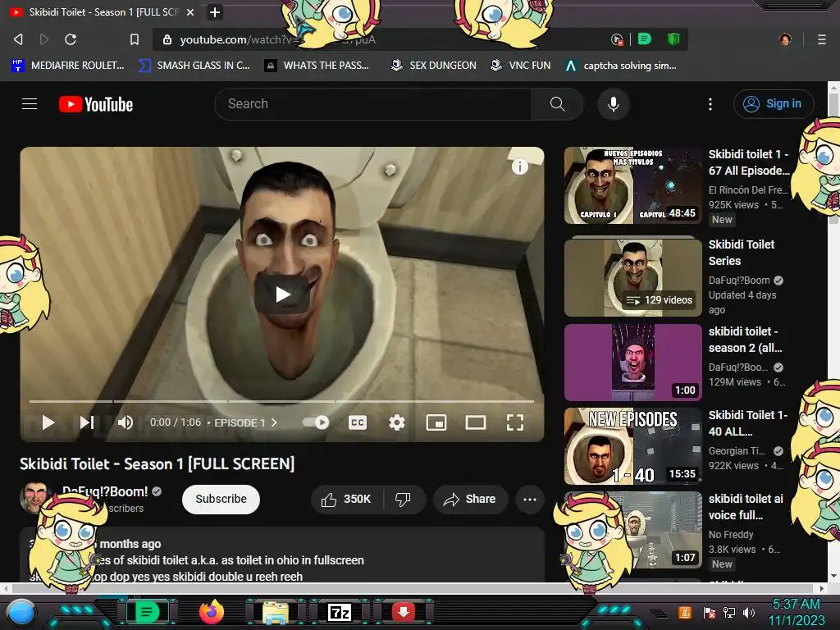Switch to theater mode

476,422
